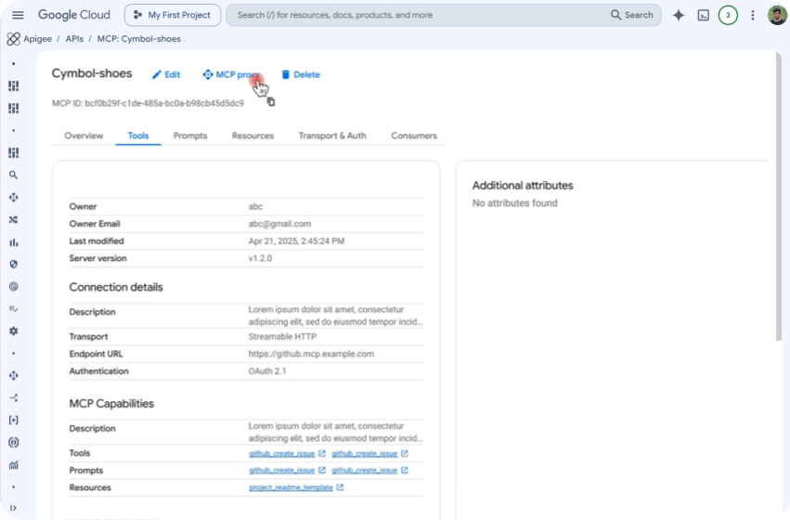The image size is (790, 532).
Task: Click the Owner value abc
Action: tap(255, 206)
